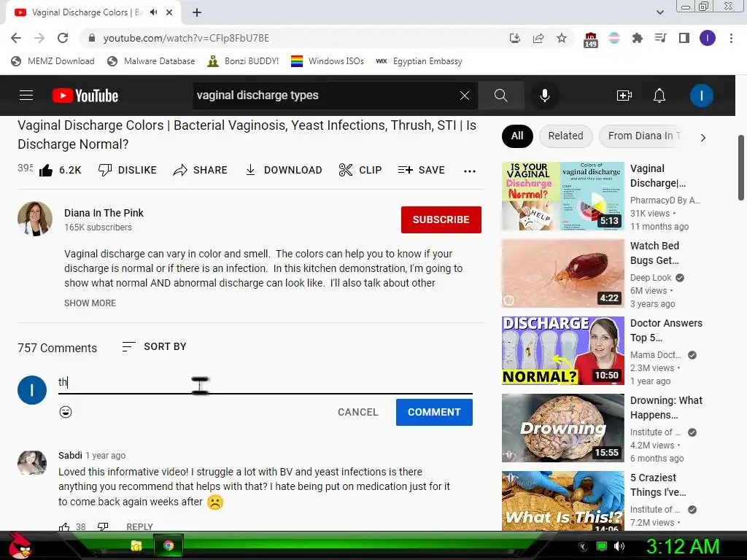Image resolution: width=747 pixels, height=560 pixels.
Task: Mute the tab via speaker icon
Action: [x=153, y=12]
